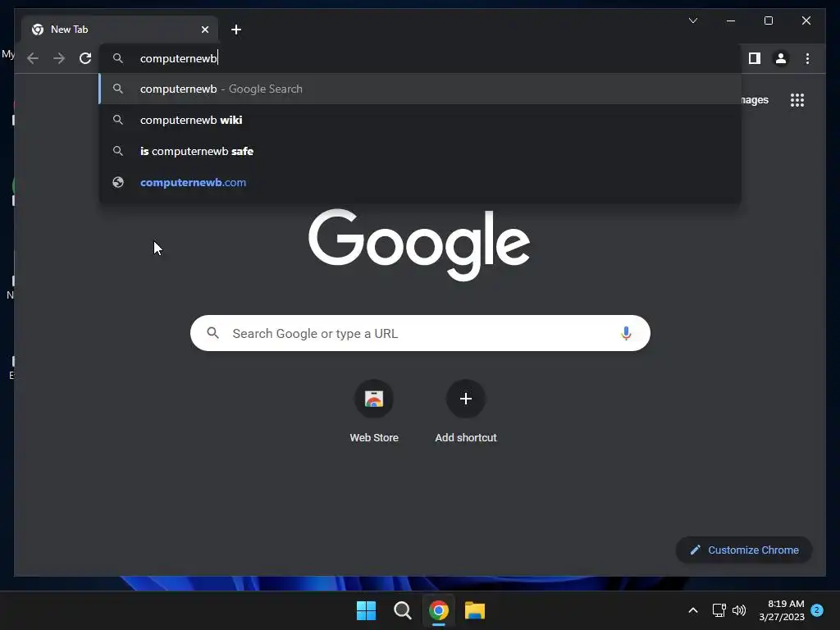The height and width of the screenshot is (630, 840).
Task: Close the New Tab tab
Action: (x=204, y=30)
